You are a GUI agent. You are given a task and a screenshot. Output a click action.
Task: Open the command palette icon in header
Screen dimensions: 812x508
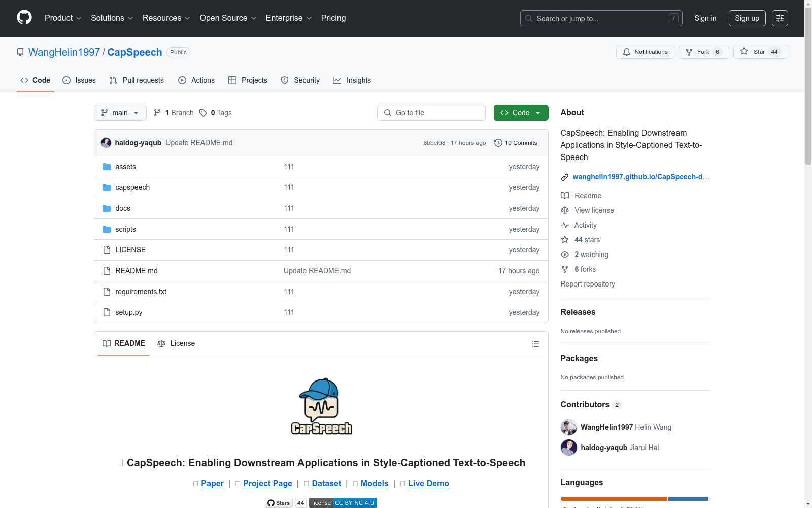pyautogui.click(x=780, y=18)
